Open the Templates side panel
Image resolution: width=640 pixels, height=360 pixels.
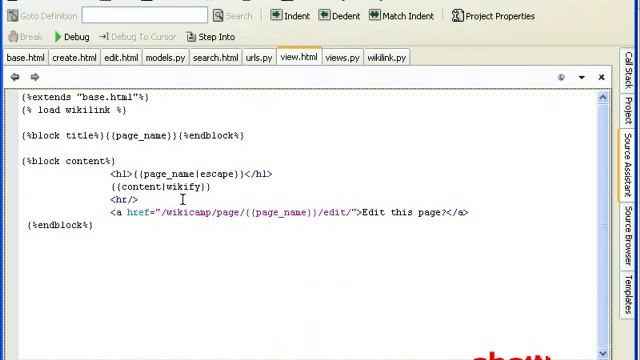click(628, 294)
